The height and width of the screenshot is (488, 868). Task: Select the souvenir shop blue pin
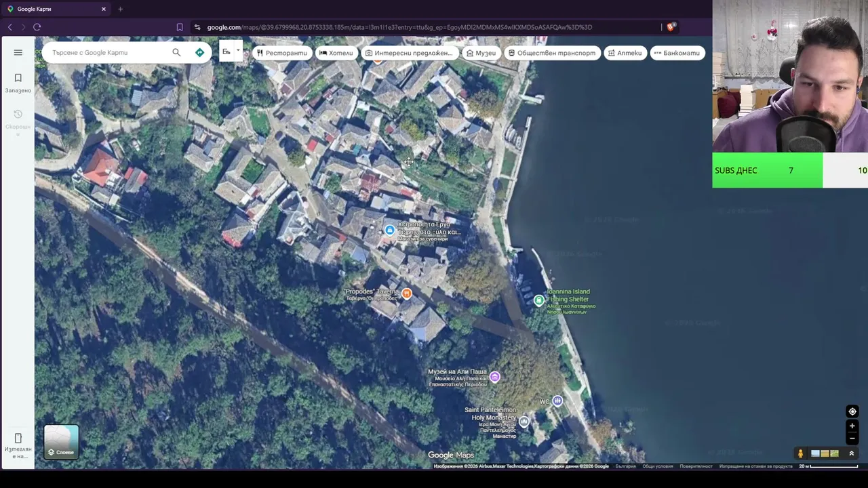pos(389,230)
